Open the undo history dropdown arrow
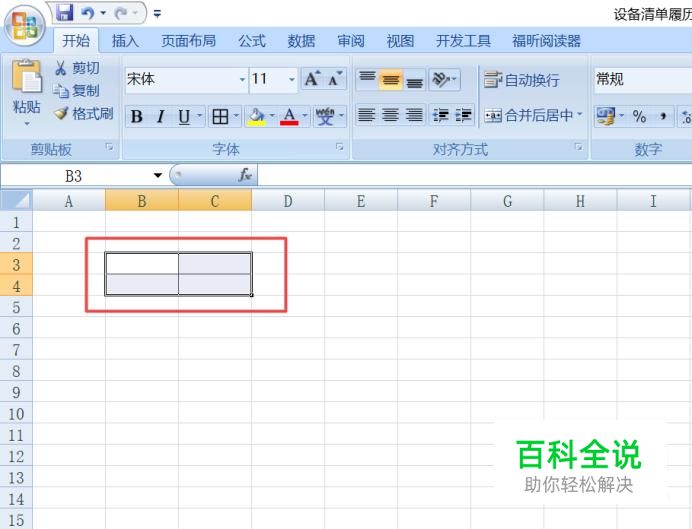Screen dimensions: 692x529 pyautogui.click(x=103, y=13)
